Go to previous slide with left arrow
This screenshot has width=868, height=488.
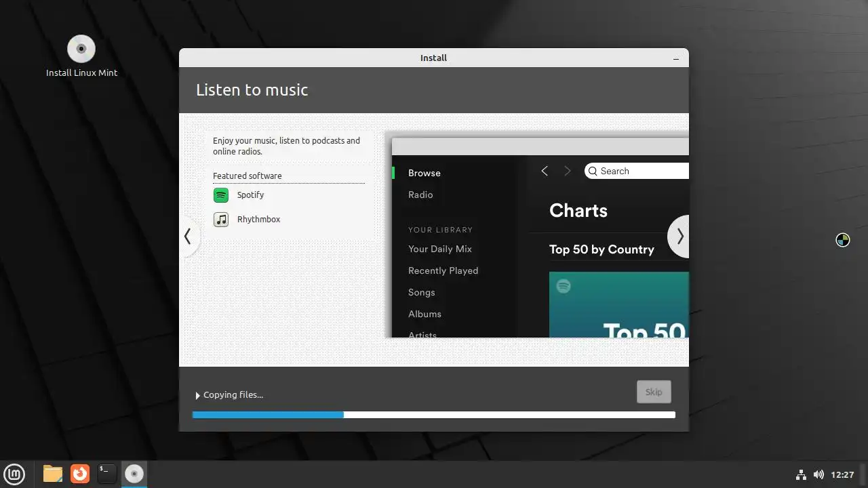[189, 236]
